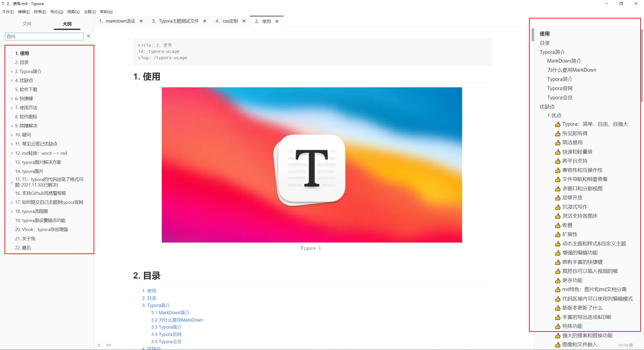This screenshot has width=644, height=350.
Task: Close the Typora主题测试文件 tab
Action: [x=205, y=21]
